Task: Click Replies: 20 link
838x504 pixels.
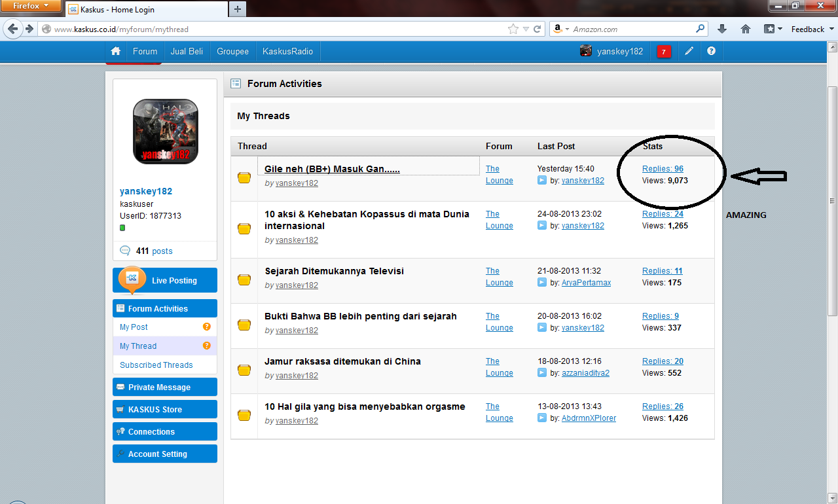Action: 663,361
